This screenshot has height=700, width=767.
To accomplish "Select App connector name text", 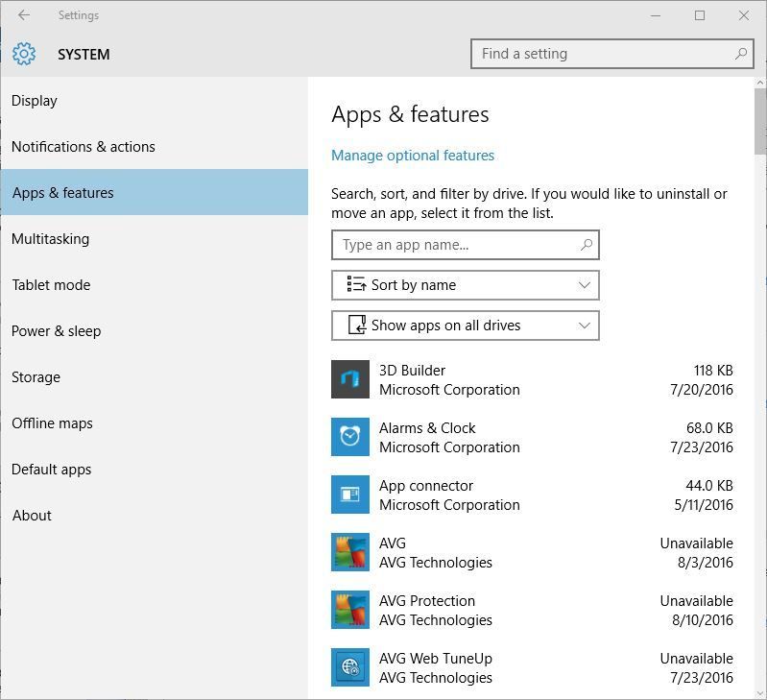I will (426, 486).
